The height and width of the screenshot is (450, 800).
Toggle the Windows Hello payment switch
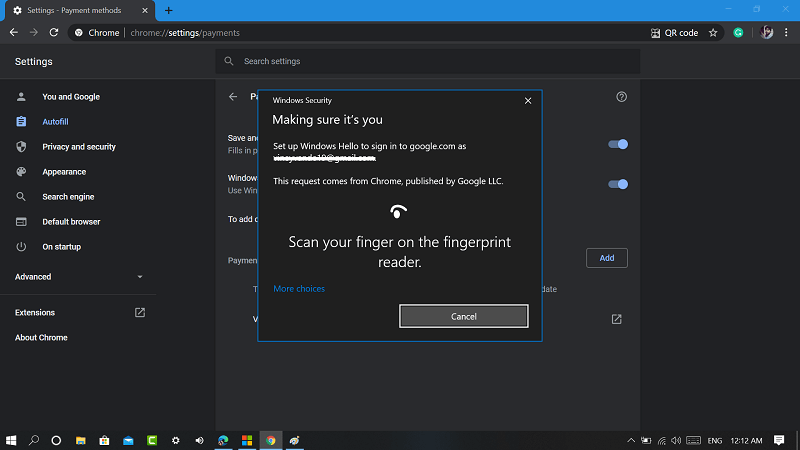[618, 184]
